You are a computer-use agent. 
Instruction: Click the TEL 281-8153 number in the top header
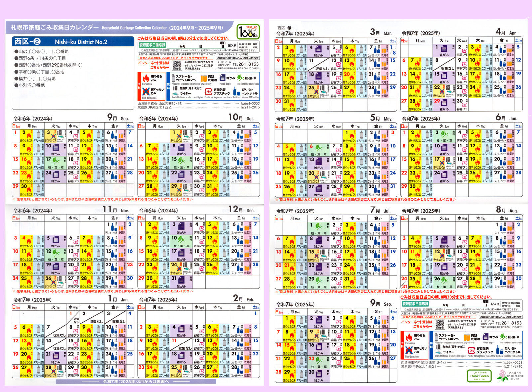246,64
